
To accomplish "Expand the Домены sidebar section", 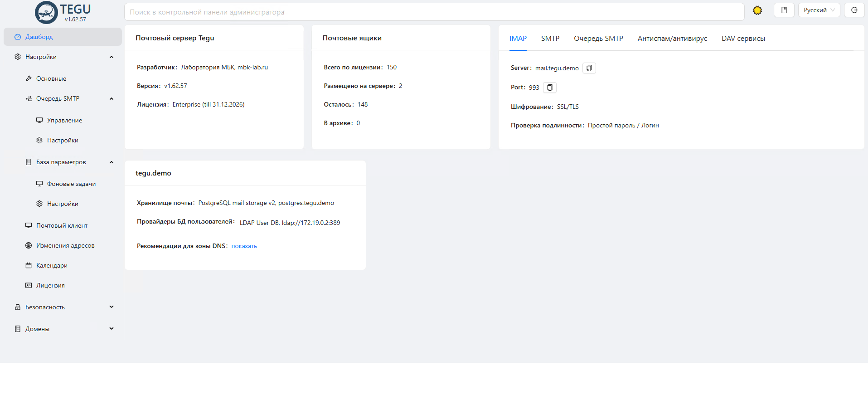I will [x=112, y=329].
